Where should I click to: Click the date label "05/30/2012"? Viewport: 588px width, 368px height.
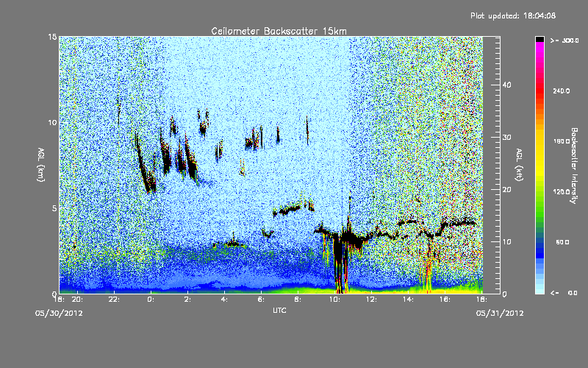(x=59, y=314)
